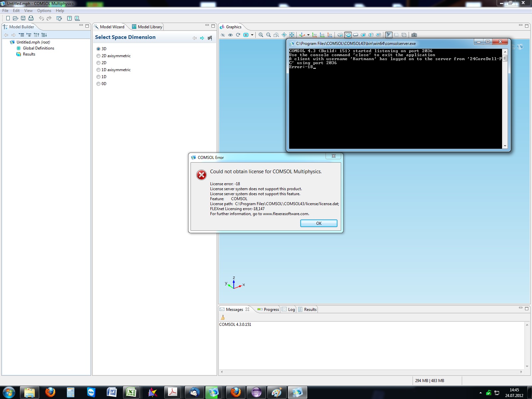The image size is (532, 399).
Task: Open a model file via folder icon
Action: click(x=15, y=18)
